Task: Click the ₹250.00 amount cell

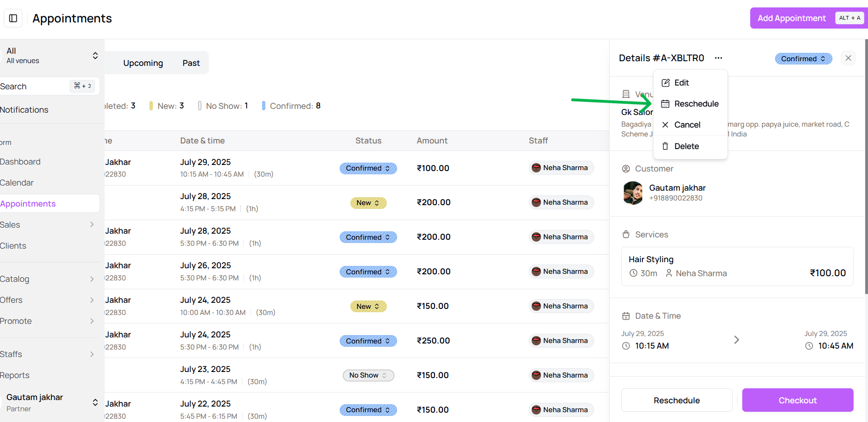Action: 434,341
